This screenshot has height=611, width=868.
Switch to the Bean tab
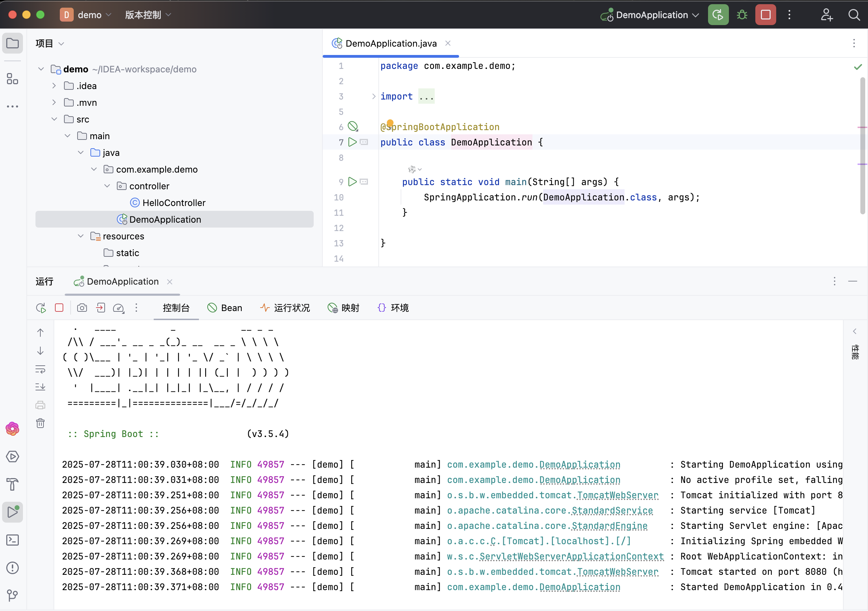coord(225,308)
